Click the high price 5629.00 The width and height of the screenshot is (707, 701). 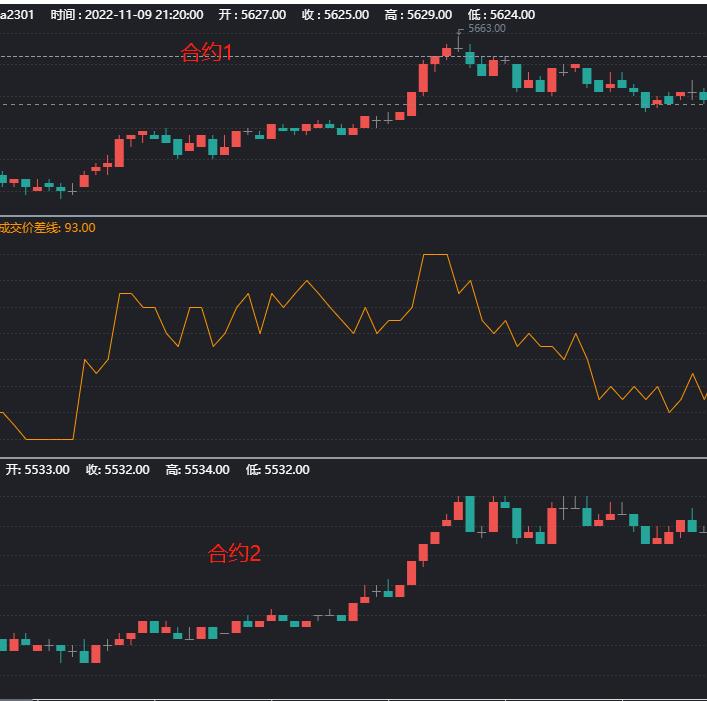[x=429, y=15]
